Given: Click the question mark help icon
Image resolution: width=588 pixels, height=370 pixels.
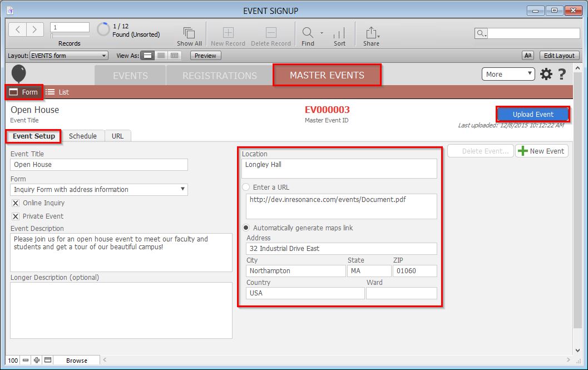Looking at the screenshot, I should point(562,74).
